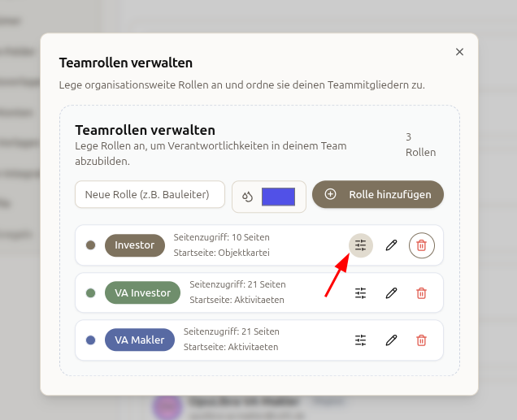Click 'Seitenzugriff: 21 Seiten' in VA Investor row
This screenshot has height=420, width=517.
(x=237, y=284)
